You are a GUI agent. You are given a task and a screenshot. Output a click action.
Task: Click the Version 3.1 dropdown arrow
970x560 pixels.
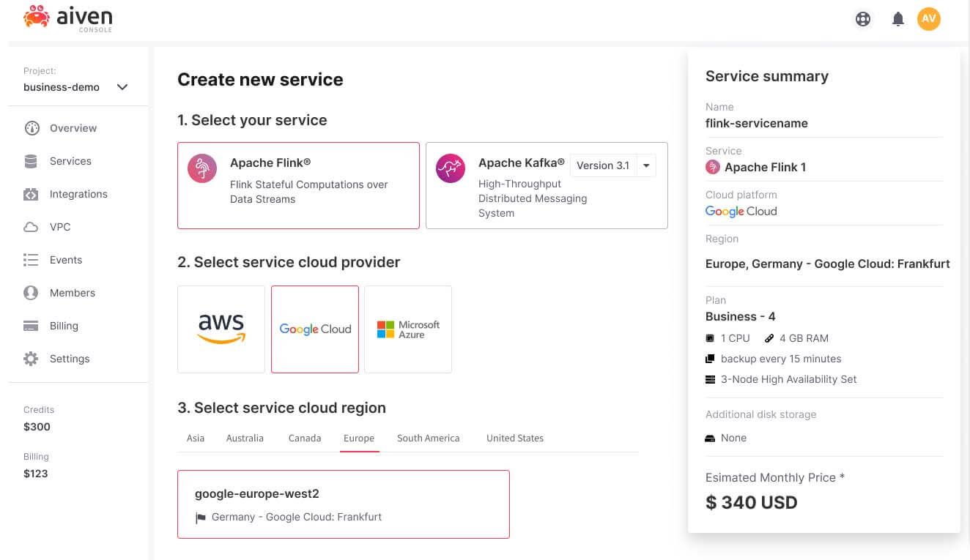click(x=646, y=165)
